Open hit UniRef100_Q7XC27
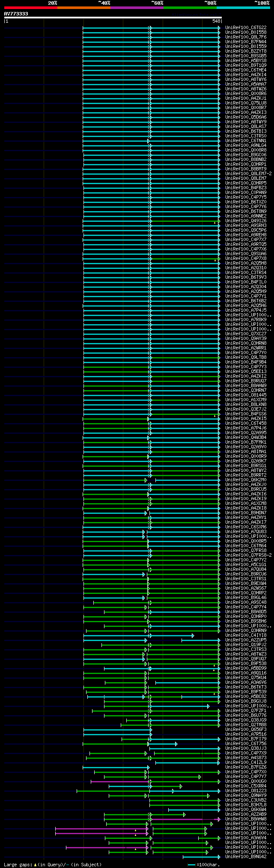 coord(246,334)
